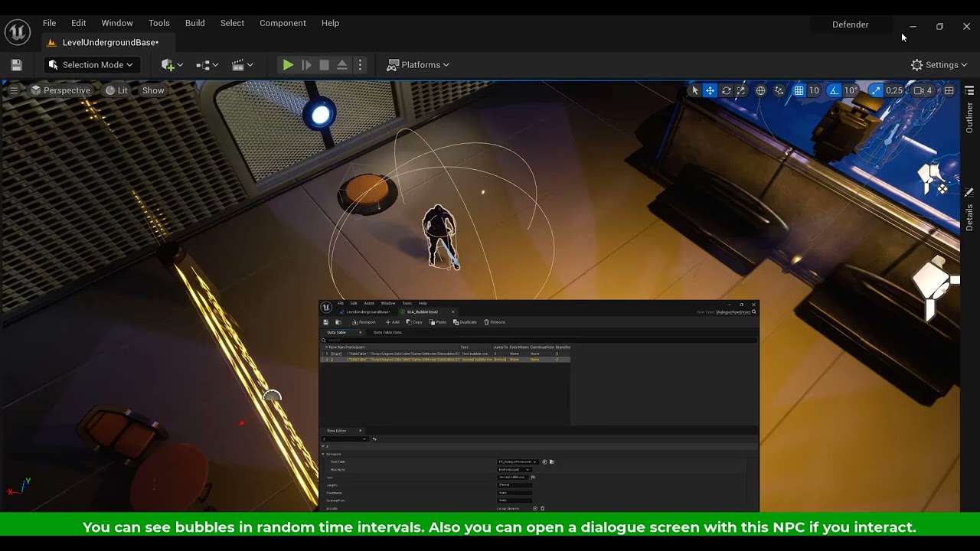Open the Help menu in the main editor
980x551 pixels.
point(330,23)
